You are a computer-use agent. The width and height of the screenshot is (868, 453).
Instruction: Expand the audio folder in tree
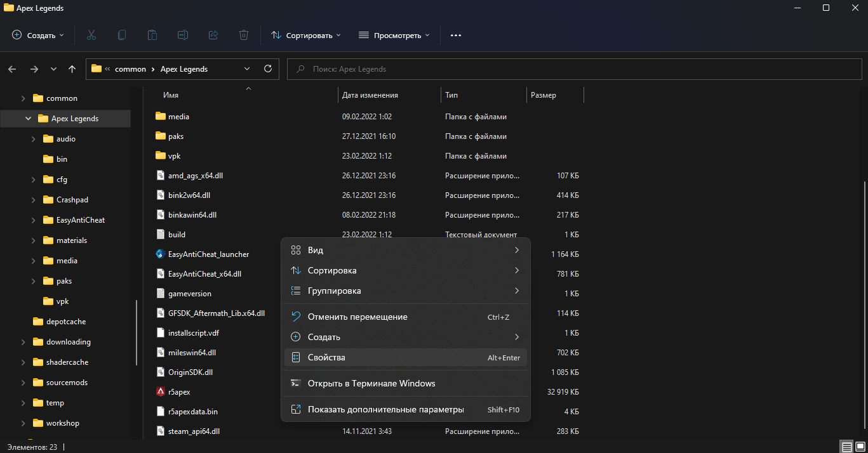coord(33,139)
